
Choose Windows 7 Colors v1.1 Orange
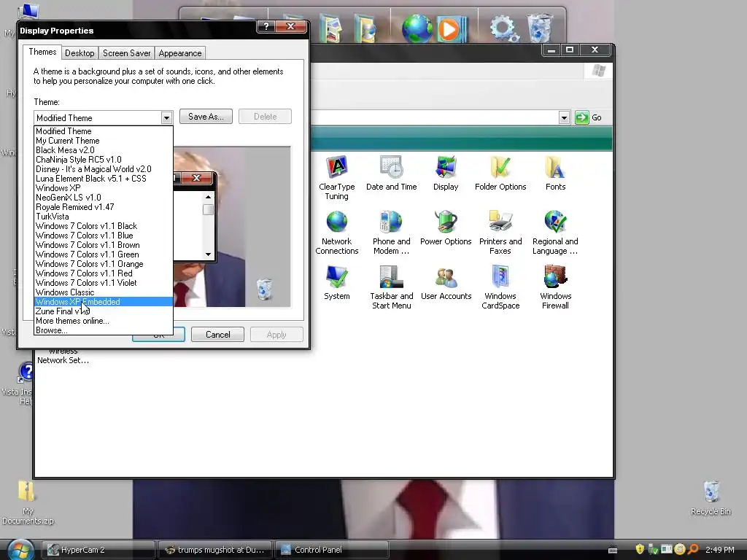[x=104, y=264]
